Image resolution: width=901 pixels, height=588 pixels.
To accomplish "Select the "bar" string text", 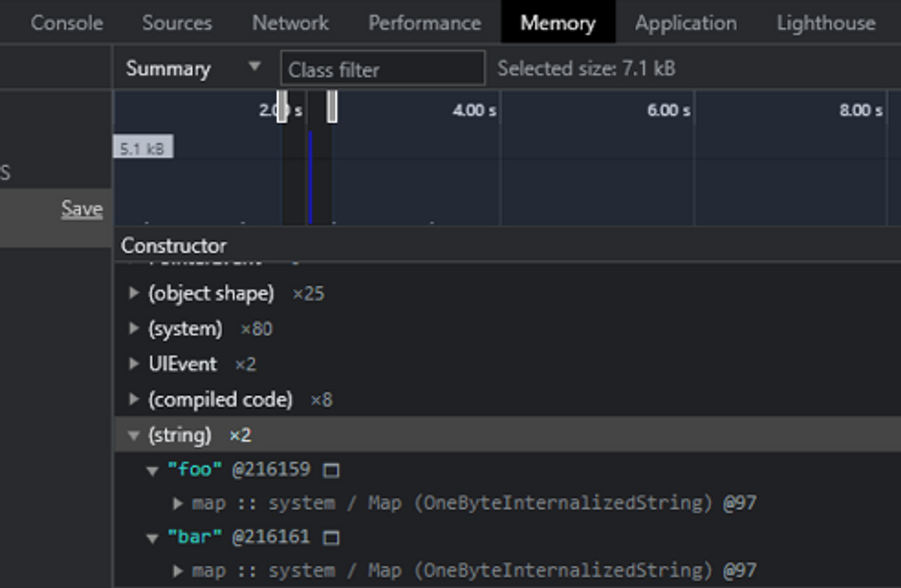I will pyautogui.click(x=195, y=536).
